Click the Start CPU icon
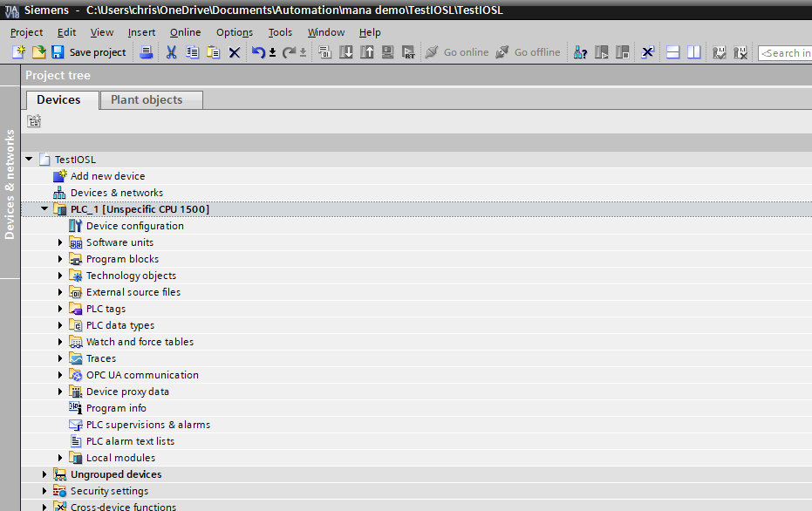The image size is (812, 511). (x=601, y=51)
